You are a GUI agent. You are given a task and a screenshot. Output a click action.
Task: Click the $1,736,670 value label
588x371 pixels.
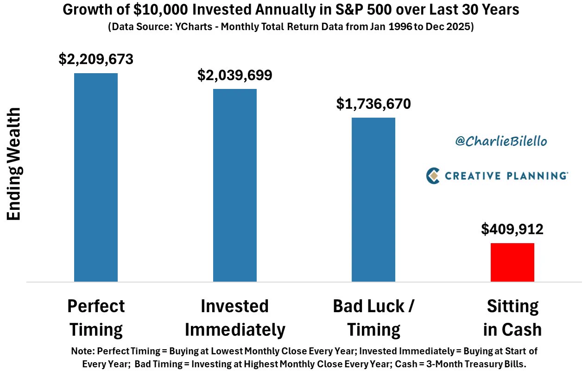373,104
